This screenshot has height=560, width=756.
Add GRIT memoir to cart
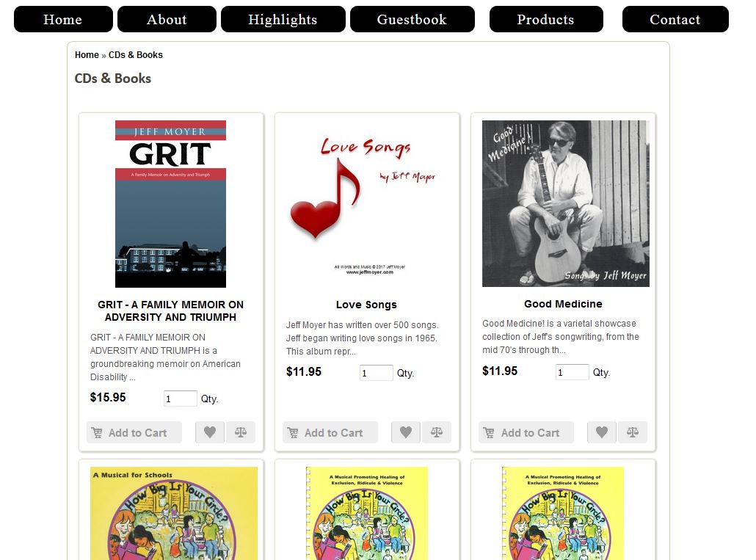pyautogui.click(x=134, y=432)
